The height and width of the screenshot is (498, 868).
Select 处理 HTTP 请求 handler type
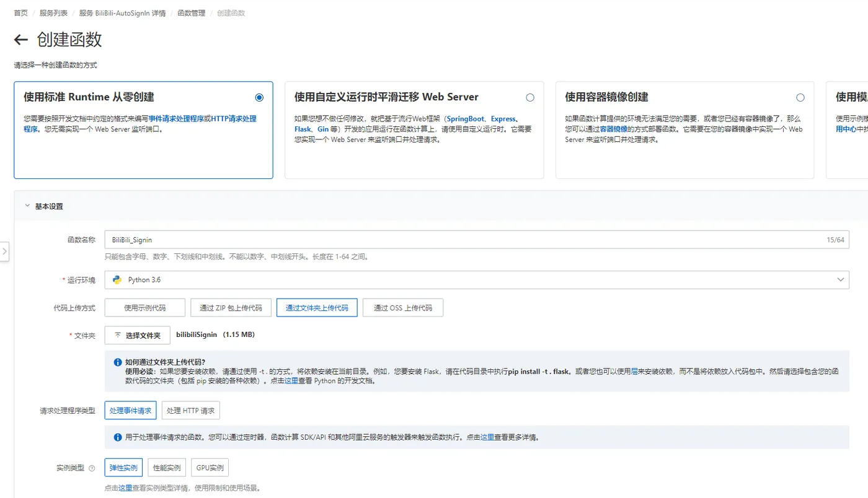(190, 411)
